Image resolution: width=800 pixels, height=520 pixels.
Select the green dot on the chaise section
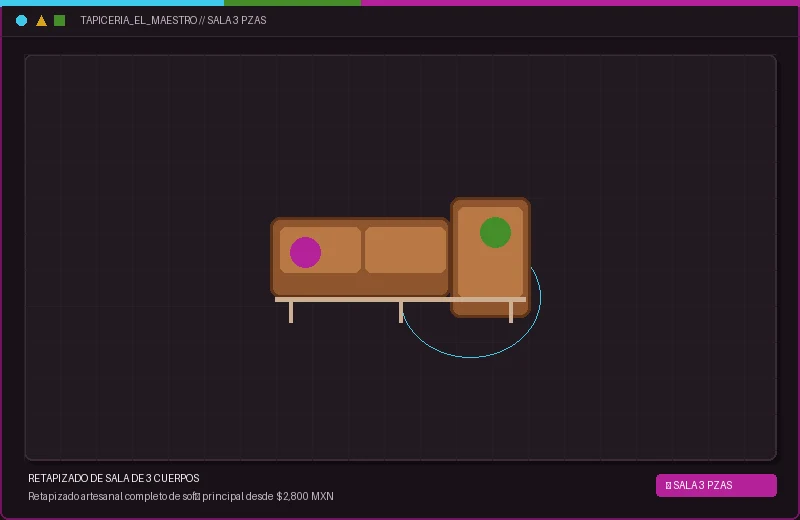[495, 233]
